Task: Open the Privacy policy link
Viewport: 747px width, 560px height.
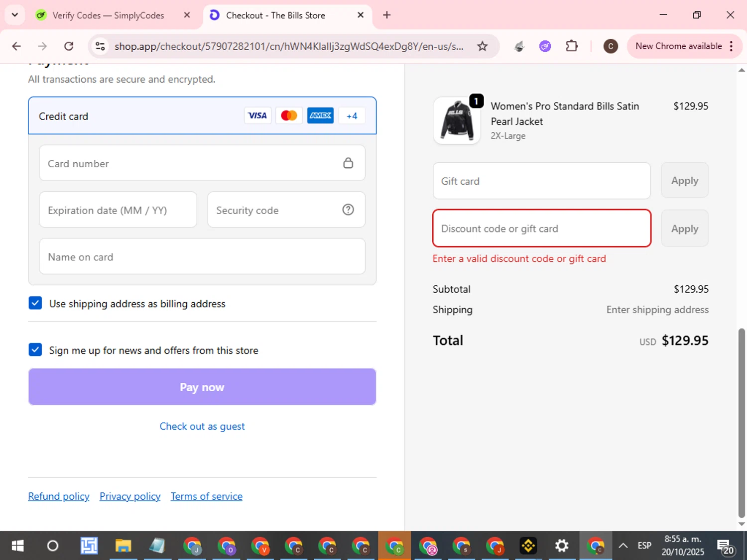Action: pyautogui.click(x=130, y=496)
